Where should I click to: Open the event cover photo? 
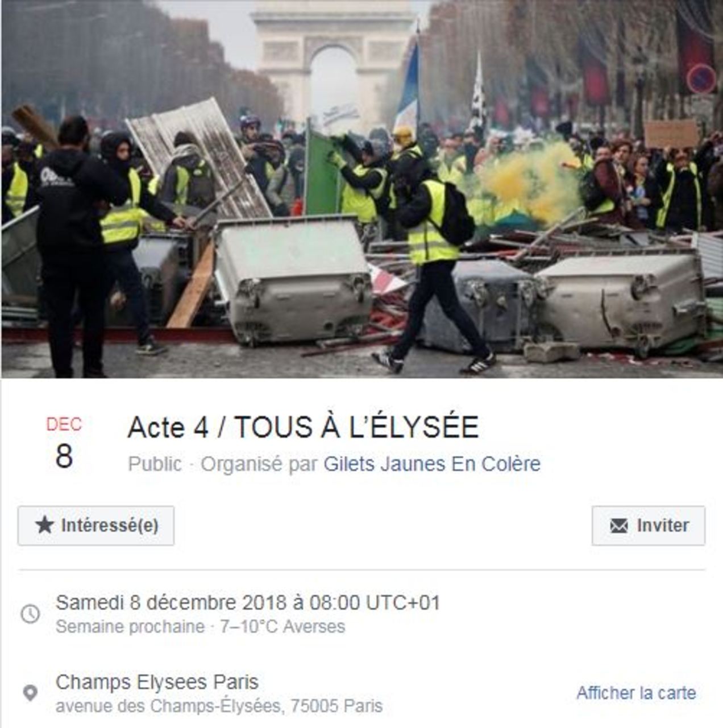[361, 189]
